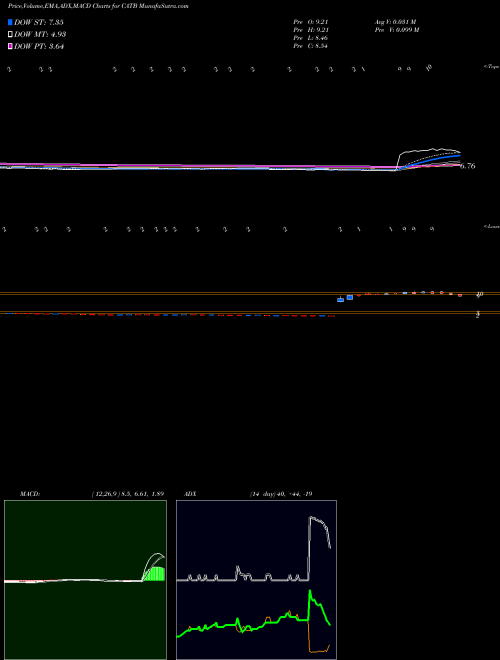Screen dimensions: 500x660
Task: Click the MACD: label
Action: click(x=29, y=494)
